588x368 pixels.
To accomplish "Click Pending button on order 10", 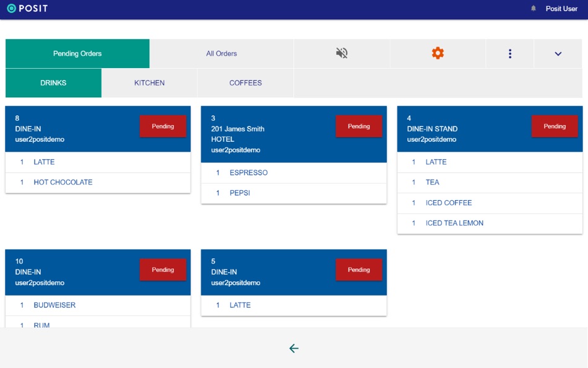I will pyautogui.click(x=163, y=269).
